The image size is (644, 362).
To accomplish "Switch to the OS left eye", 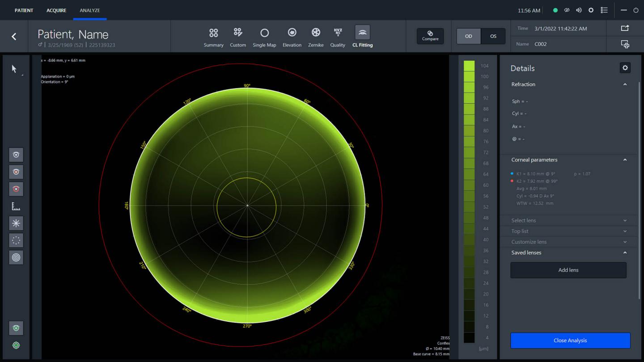I will 493,36.
